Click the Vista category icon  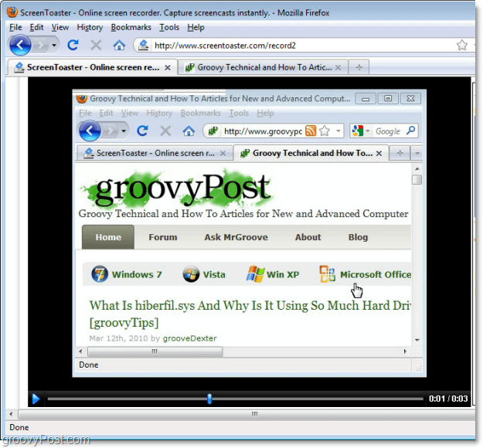(191, 274)
